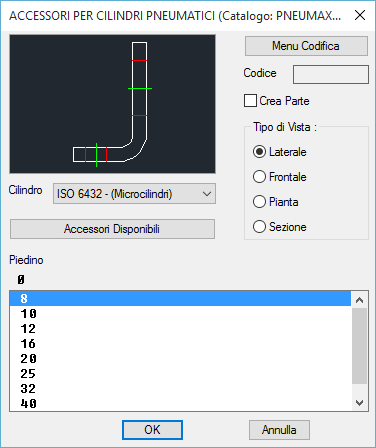Choose the Pianta view type
The width and height of the screenshot is (376, 448).
point(259,202)
